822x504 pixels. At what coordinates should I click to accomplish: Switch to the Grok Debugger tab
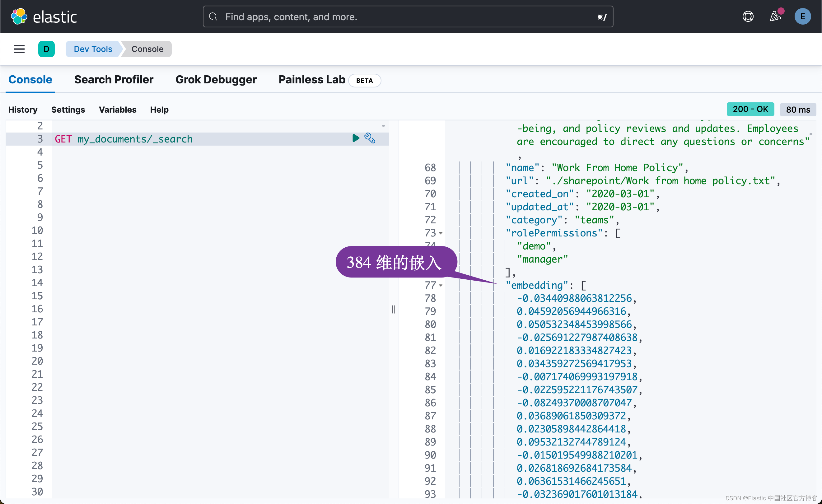click(216, 80)
